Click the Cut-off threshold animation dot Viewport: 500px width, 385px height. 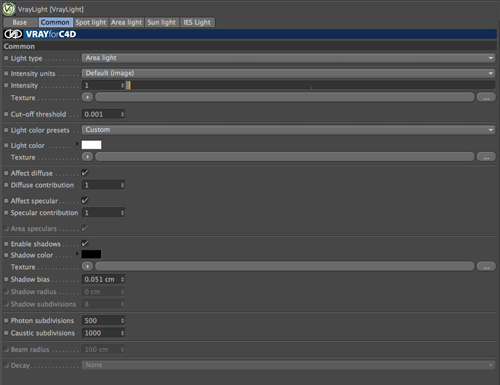(x=6, y=114)
